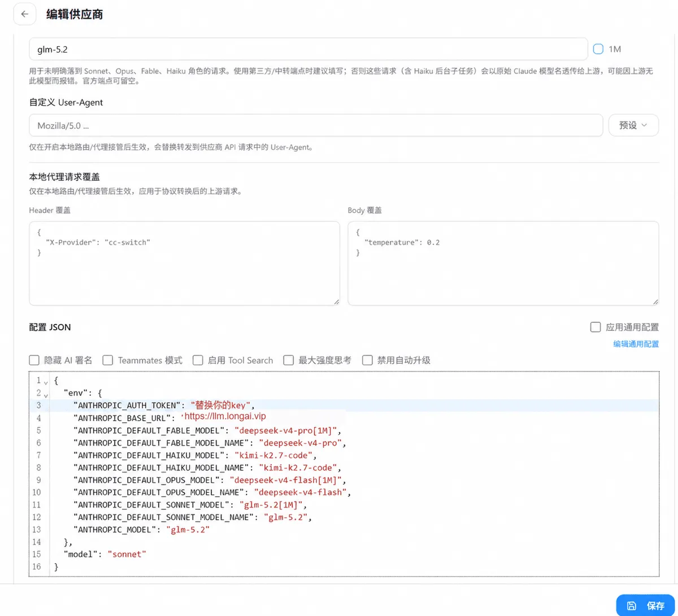Open 编辑通用配置 link
Image resolution: width=678 pixels, height=616 pixels.
(636, 344)
